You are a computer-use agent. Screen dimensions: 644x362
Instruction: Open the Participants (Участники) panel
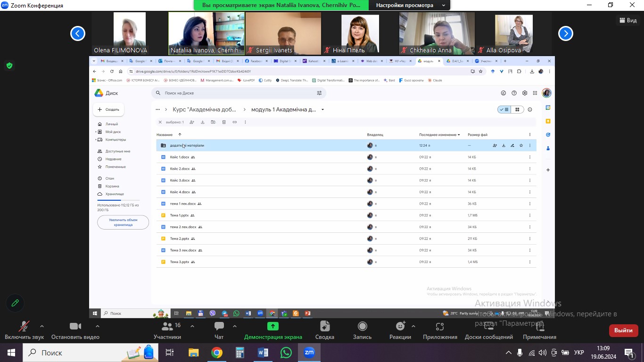click(x=167, y=327)
